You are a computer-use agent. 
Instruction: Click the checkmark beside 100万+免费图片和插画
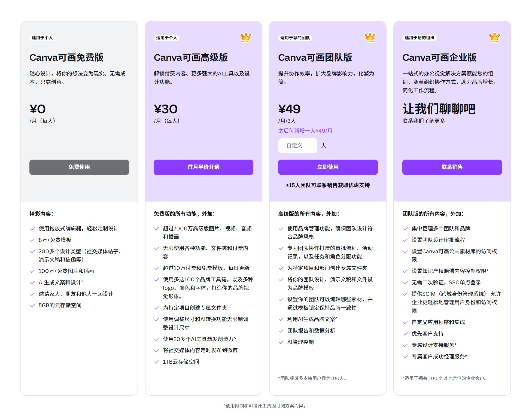32,271
